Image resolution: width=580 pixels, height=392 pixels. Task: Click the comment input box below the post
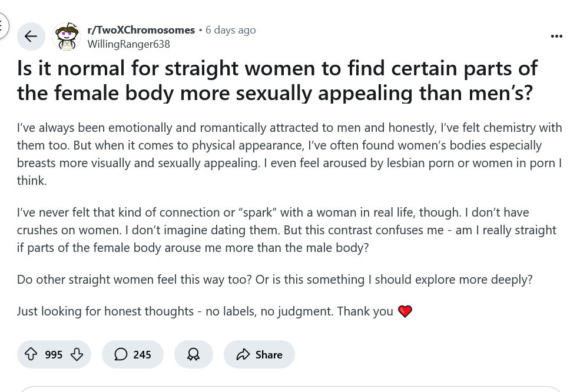point(291,389)
